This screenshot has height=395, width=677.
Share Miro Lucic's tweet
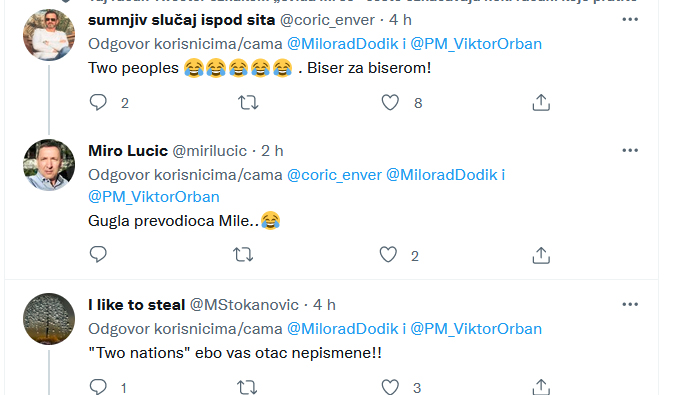[541, 256]
